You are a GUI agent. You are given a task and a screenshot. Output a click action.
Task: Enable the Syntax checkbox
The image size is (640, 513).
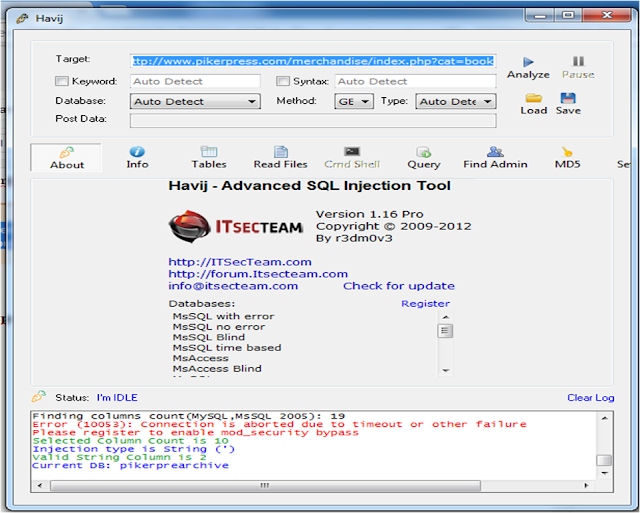(282, 81)
